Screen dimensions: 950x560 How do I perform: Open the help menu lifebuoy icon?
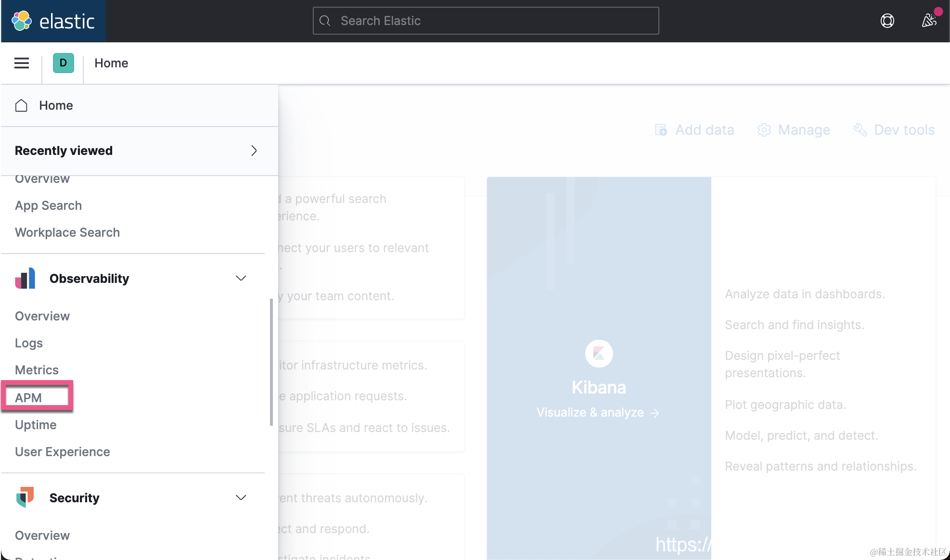887,21
